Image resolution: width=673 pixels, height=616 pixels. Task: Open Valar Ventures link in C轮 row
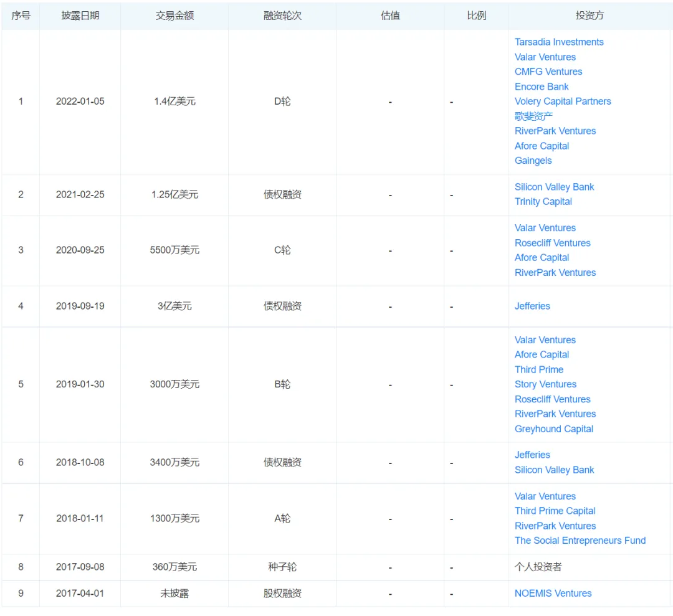pyautogui.click(x=545, y=228)
